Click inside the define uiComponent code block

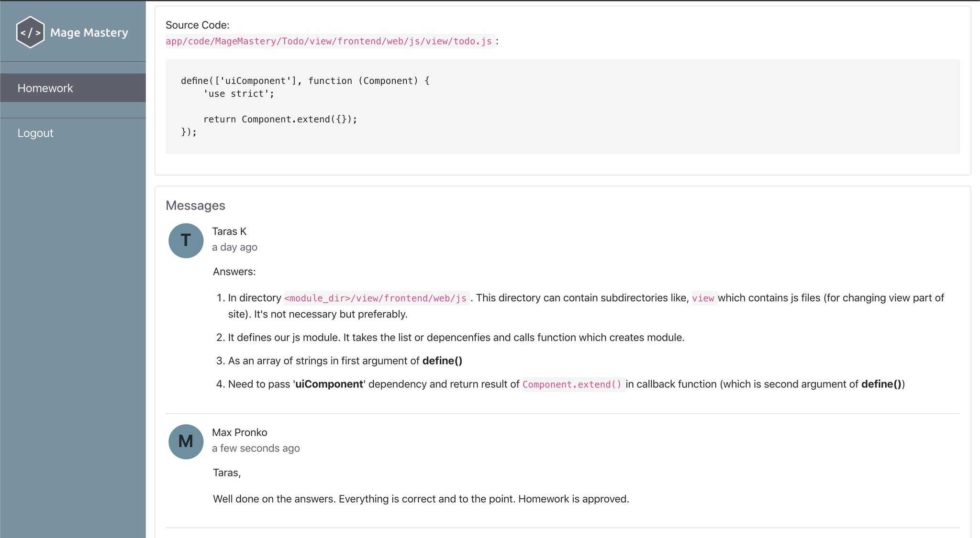(563, 106)
